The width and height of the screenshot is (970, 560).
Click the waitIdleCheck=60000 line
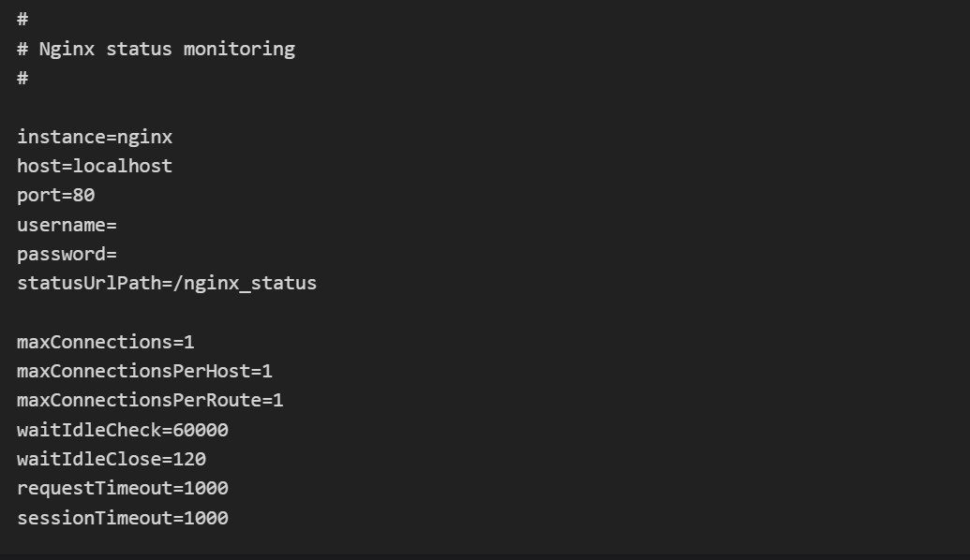coord(123,430)
